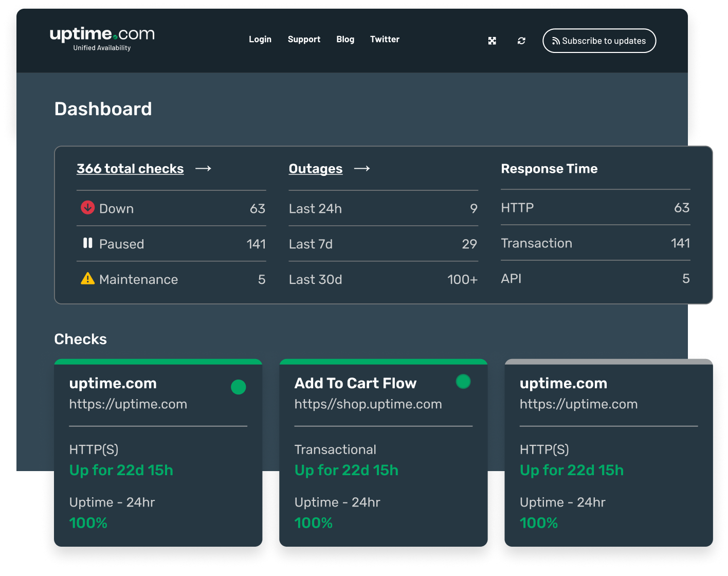
Task: Open https://shop.uptime.com URL on cart card
Action: [x=368, y=404]
